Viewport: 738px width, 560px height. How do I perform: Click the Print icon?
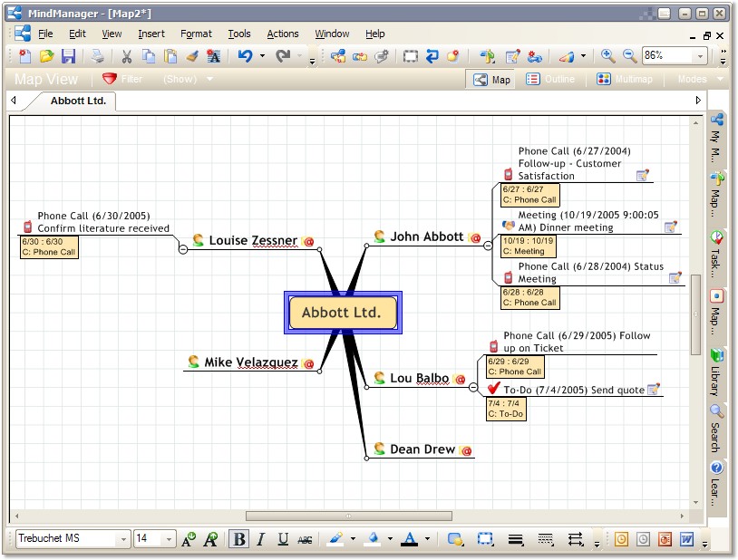tap(98, 56)
